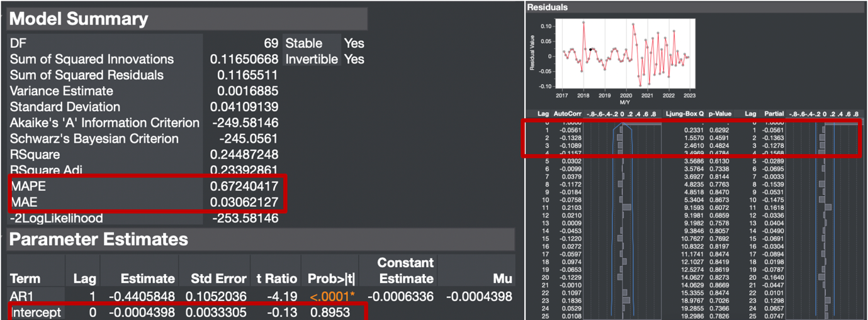868x320 pixels.
Task: Click the M/Y x-axis label
Action: pos(624,102)
